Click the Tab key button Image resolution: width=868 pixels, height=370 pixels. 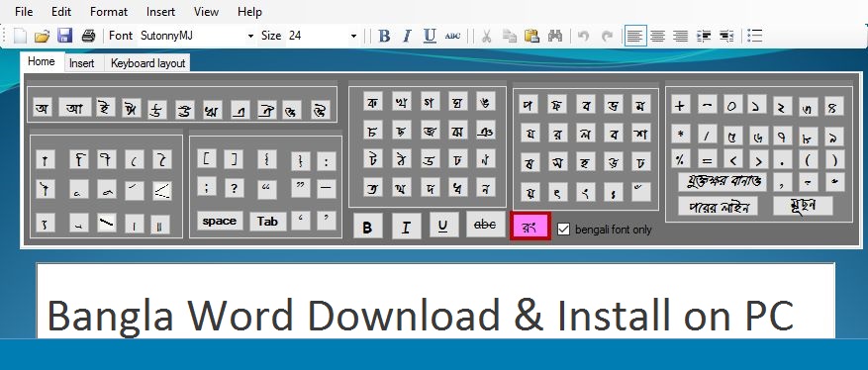coord(267,222)
